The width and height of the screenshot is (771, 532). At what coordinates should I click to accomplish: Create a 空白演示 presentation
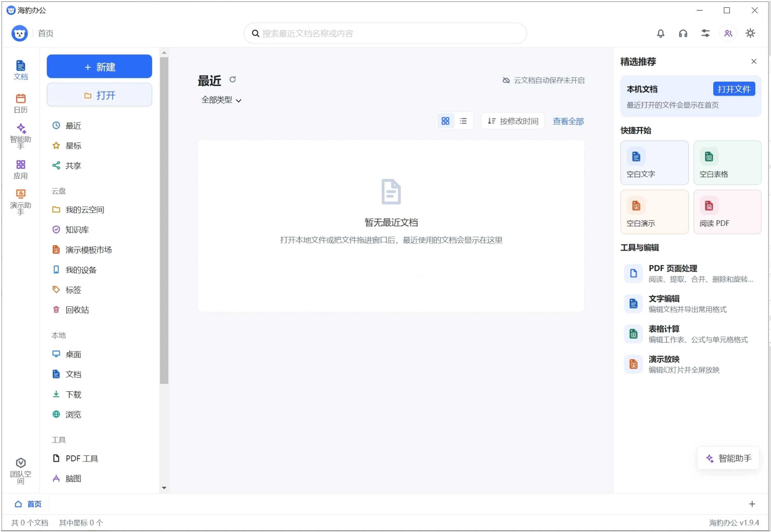[654, 212]
